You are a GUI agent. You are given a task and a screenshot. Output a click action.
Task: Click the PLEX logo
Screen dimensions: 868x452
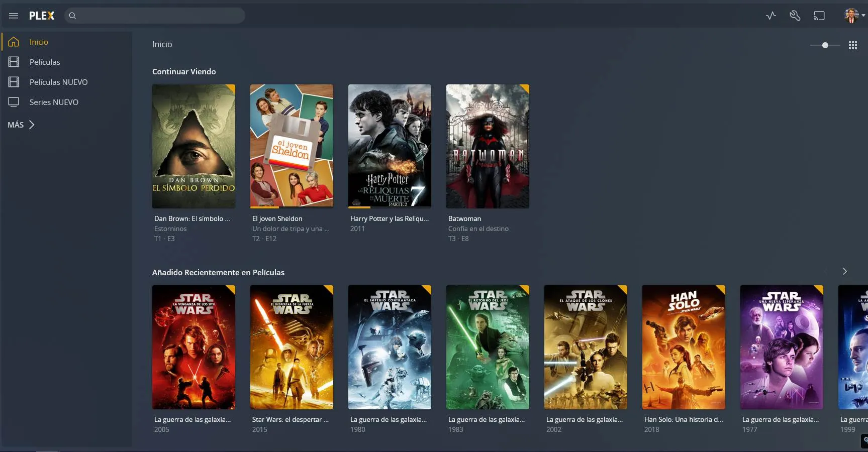pos(42,16)
